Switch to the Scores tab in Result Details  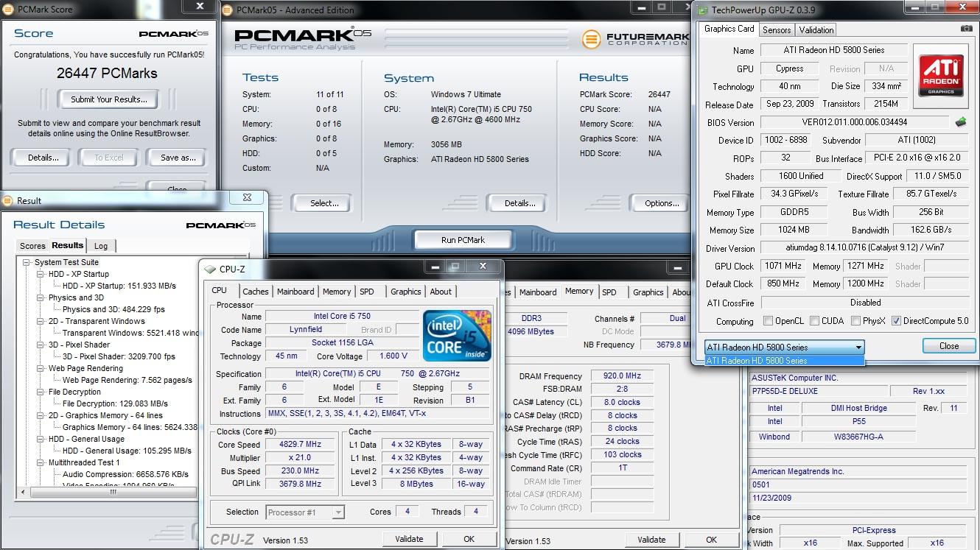32,246
